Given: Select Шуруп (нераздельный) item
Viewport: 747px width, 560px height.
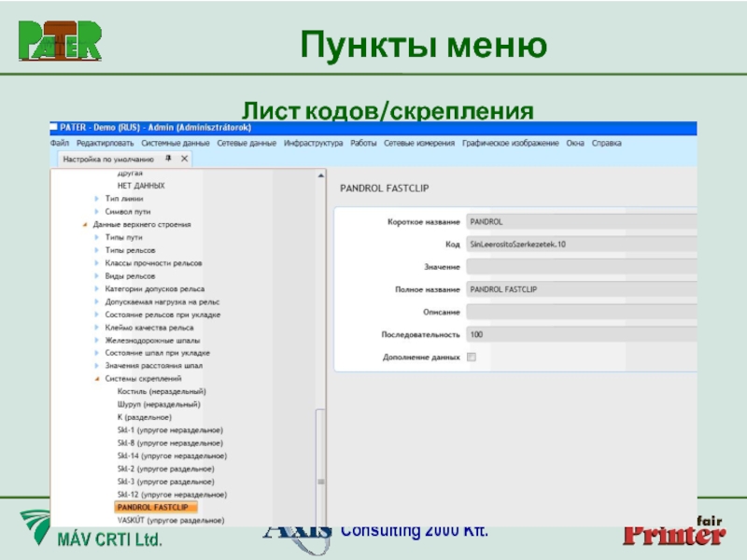Looking at the screenshot, I should click(159, 404).
